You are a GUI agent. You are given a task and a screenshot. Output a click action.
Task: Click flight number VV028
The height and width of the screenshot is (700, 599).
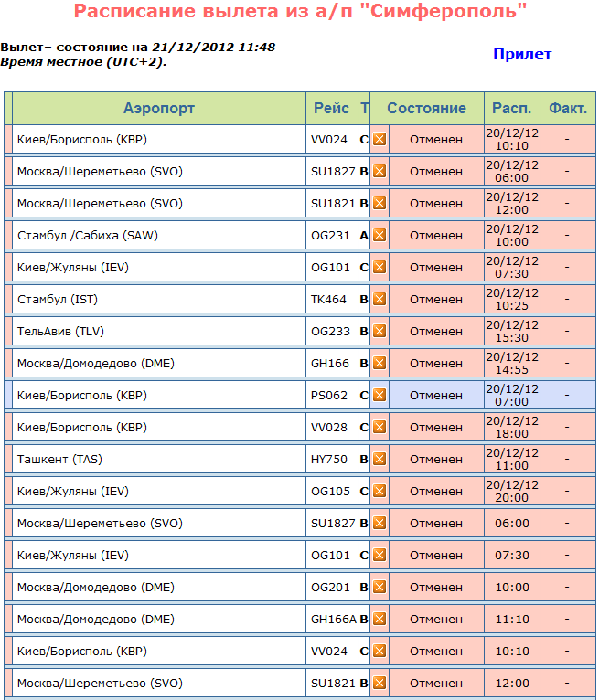(x=329, y=427)
